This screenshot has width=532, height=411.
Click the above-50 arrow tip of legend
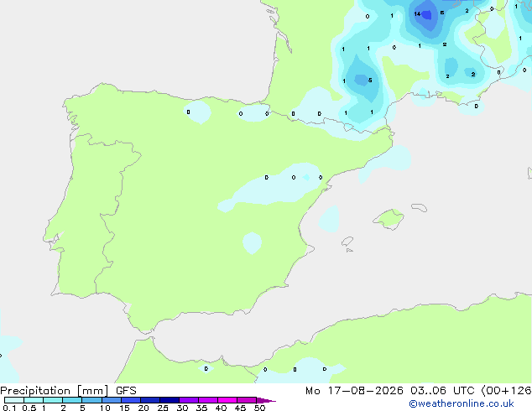pos(266,400)
